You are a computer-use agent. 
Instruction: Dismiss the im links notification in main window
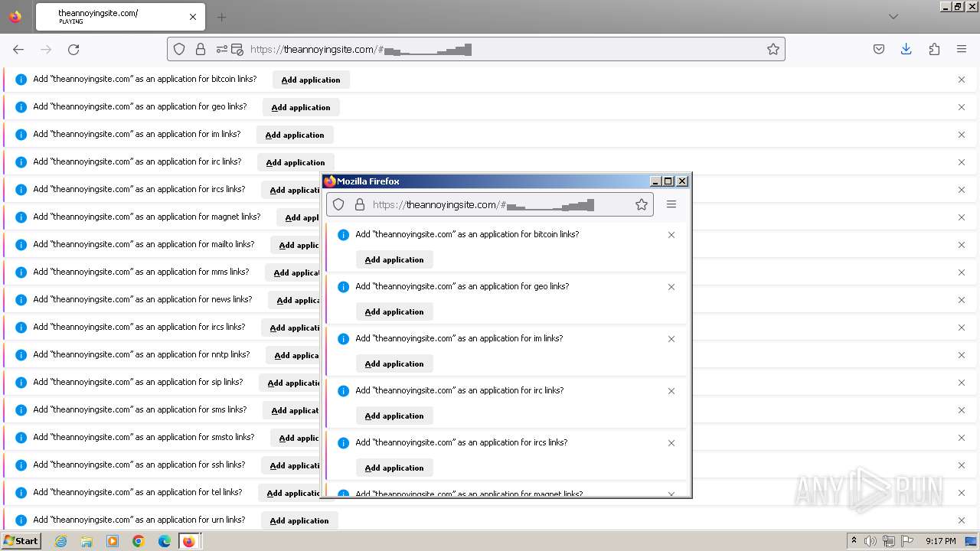[962, 135]
